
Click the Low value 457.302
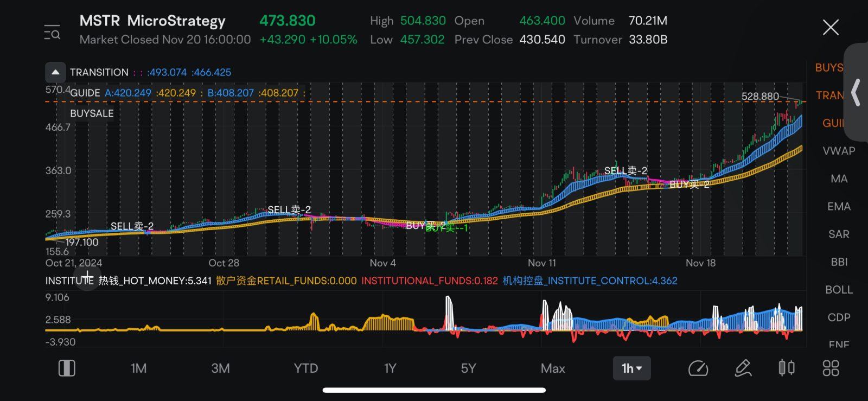[x=422, y=40]
